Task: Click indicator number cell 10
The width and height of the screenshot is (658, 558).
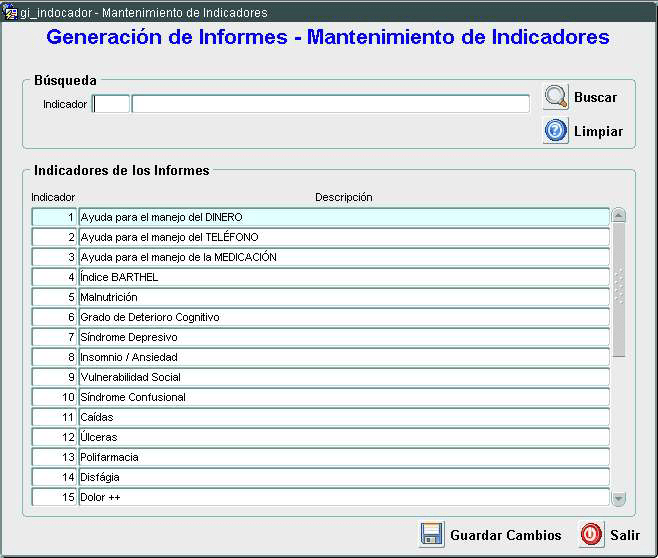Action: [55, 397]
